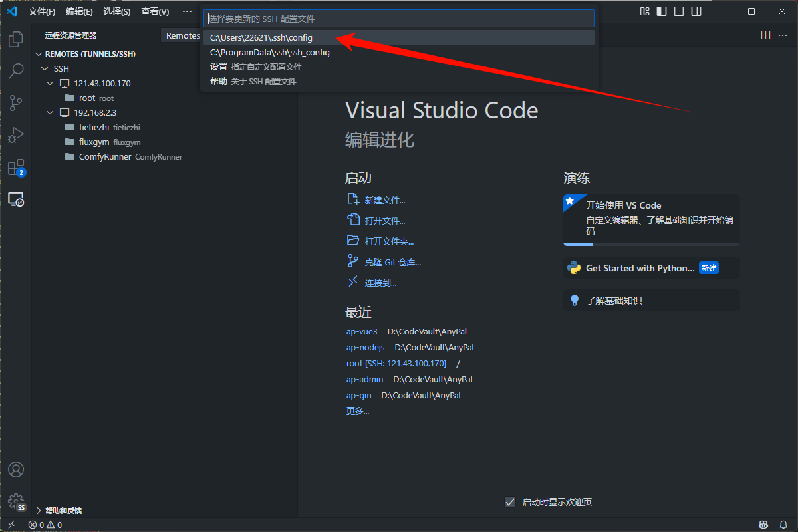The height and width of the screenshot is (532, 798).
Task: Open the Source Control view
Action: pos(16,103)
